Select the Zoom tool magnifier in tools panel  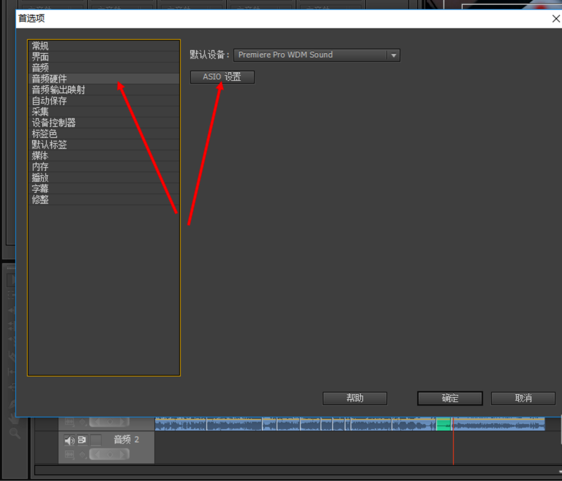coord(15,433)
